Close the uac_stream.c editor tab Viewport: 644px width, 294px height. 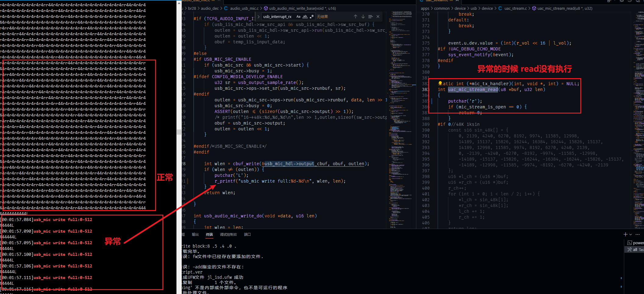[x=457, y=1]
